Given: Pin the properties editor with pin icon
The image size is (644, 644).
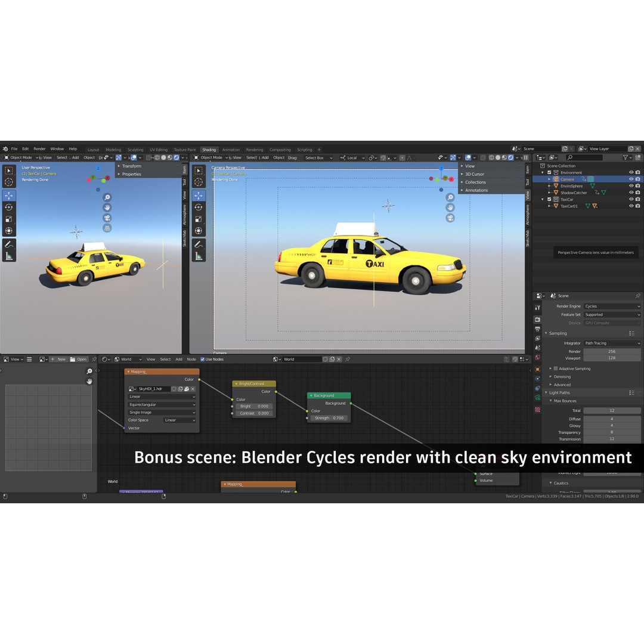Looking at the screenshot, I should (637, 296).
